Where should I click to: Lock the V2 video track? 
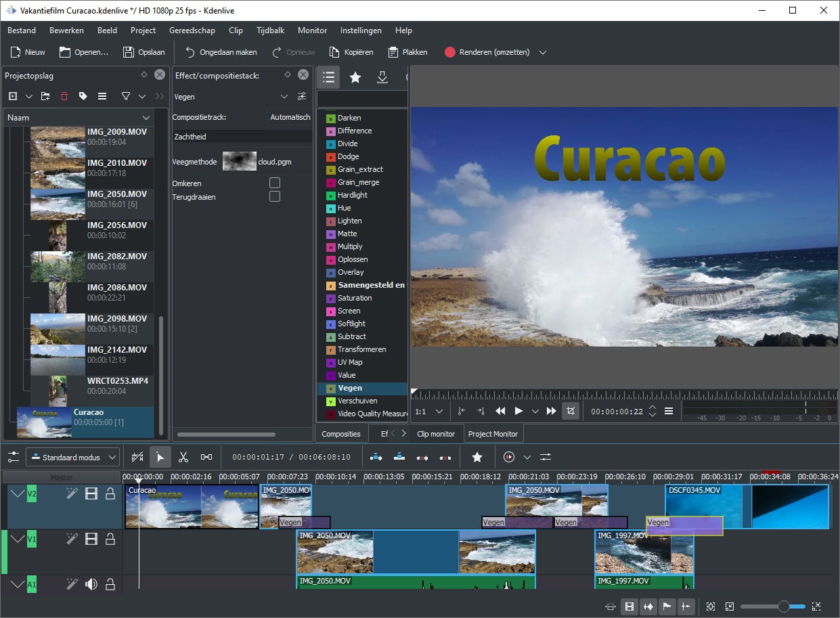[x=110, y=494]
